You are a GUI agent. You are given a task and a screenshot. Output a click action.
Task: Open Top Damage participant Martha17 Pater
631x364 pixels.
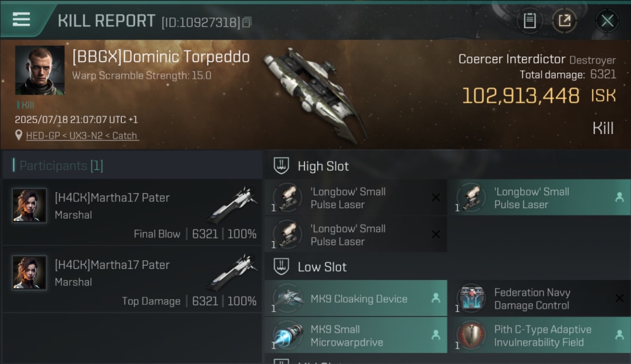(x=132, y=280)
